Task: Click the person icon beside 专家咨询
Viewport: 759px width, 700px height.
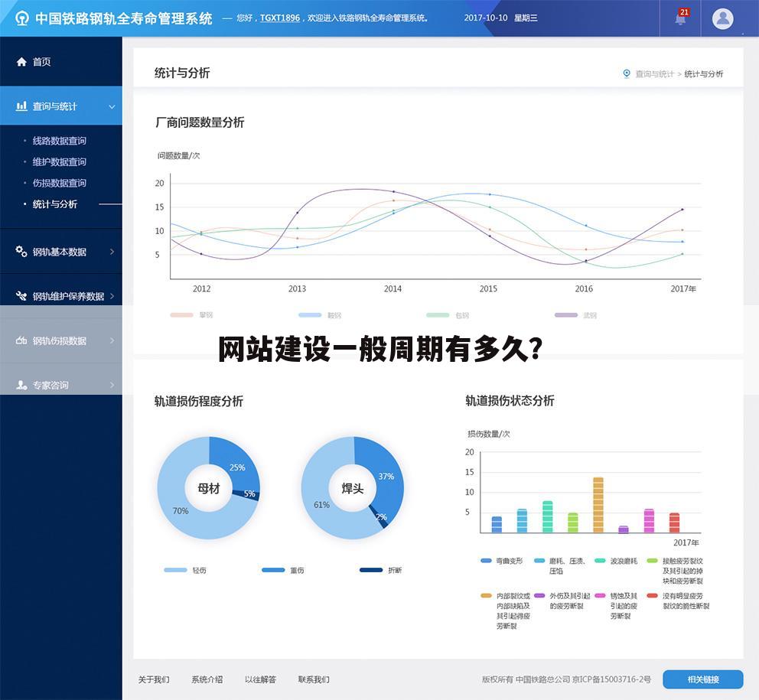Action: point(21,385)
